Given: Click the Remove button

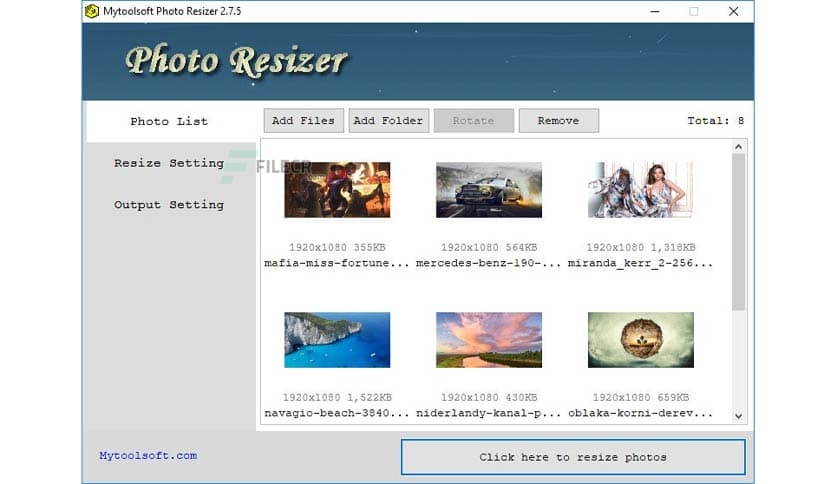Looking at the screenshot, I should [559, 120].
